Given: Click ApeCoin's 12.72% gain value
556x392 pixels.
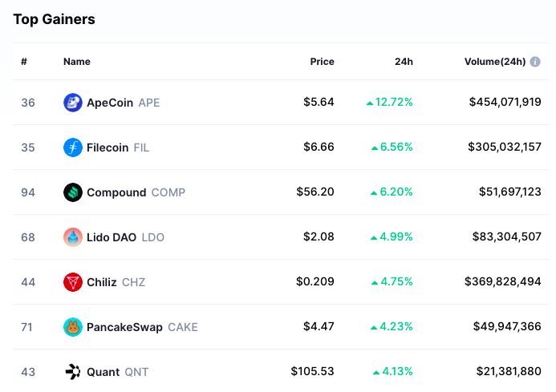Looking at the screenshot, I should click(x=393, y=103).
